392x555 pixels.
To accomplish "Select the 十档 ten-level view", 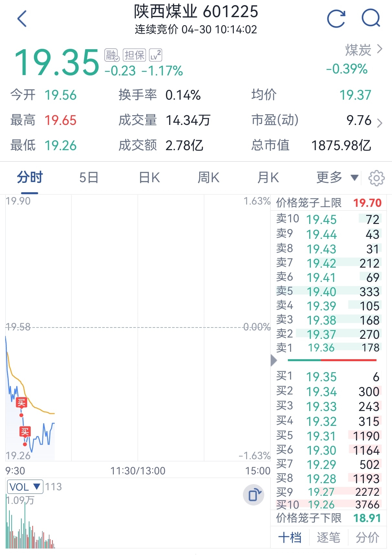I will [290, 538].
